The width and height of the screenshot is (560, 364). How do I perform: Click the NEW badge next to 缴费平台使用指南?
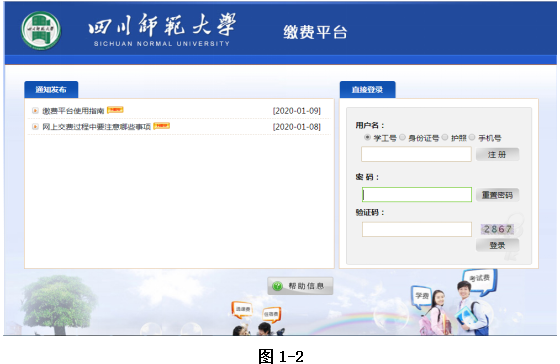115,110
